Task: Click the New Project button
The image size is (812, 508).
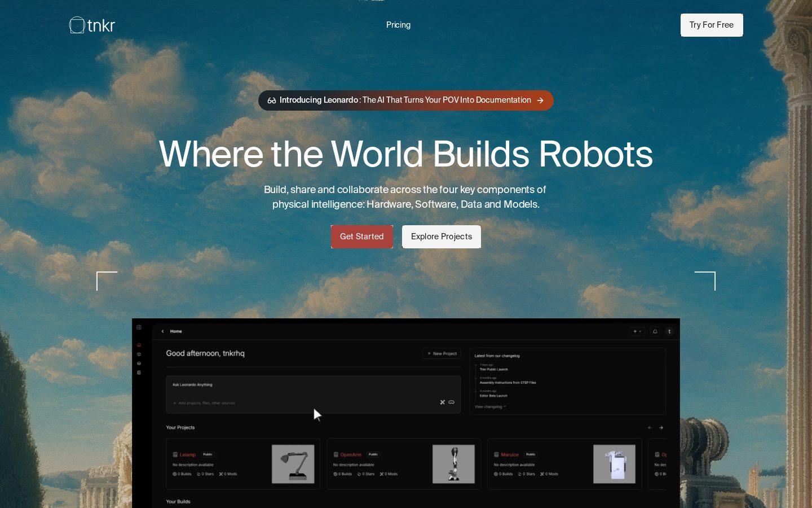Action: (442, 353)
